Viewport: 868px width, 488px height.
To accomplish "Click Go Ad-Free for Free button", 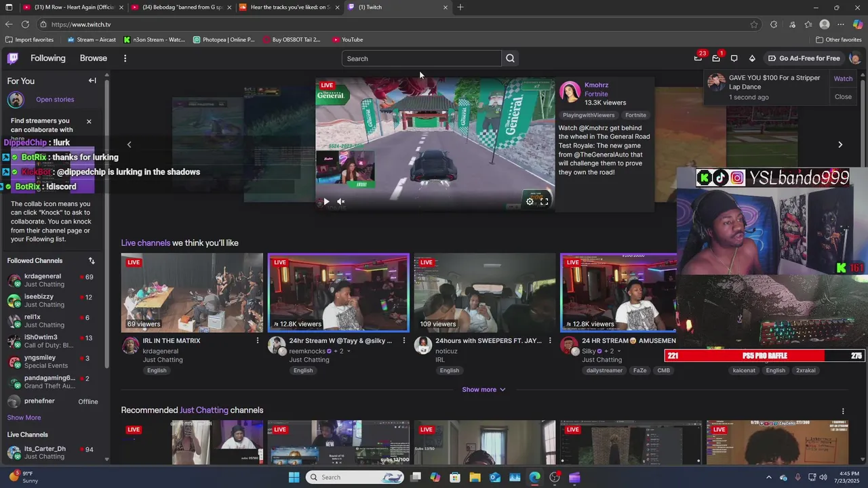I will click(x=804, y=58).
